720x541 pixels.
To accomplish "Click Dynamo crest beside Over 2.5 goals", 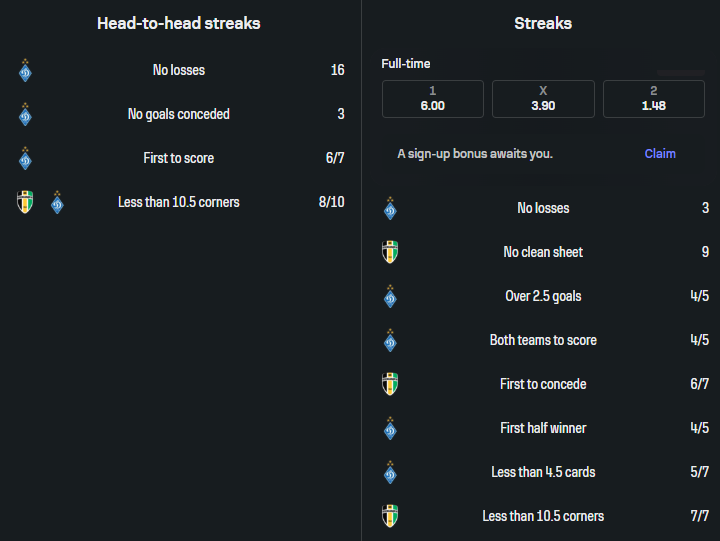I will 390,296.
